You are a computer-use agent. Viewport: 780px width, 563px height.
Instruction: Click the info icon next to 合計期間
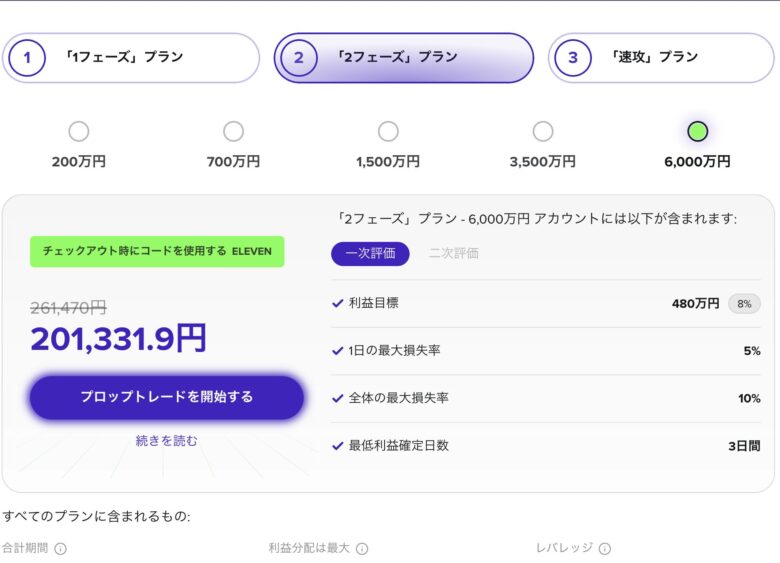tap(60, 549)
